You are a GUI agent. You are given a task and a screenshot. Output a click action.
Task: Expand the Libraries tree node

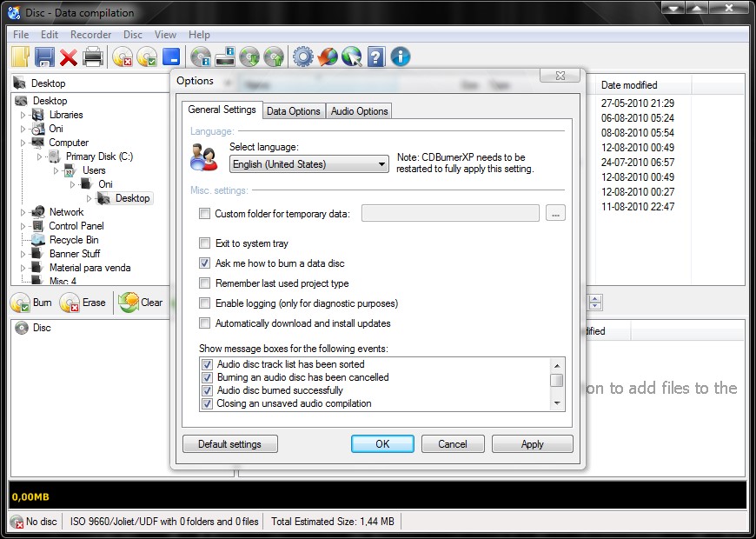click(24, 115)
